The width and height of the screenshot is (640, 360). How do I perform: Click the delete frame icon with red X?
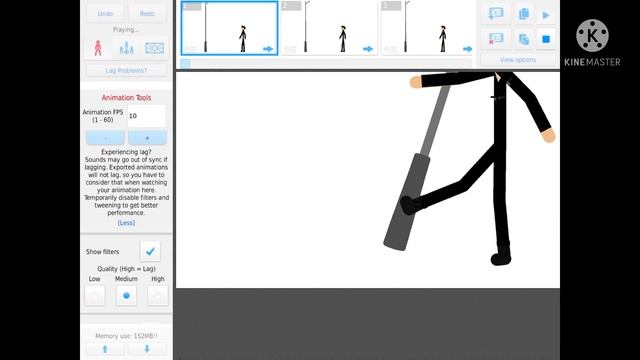(496, 39)
